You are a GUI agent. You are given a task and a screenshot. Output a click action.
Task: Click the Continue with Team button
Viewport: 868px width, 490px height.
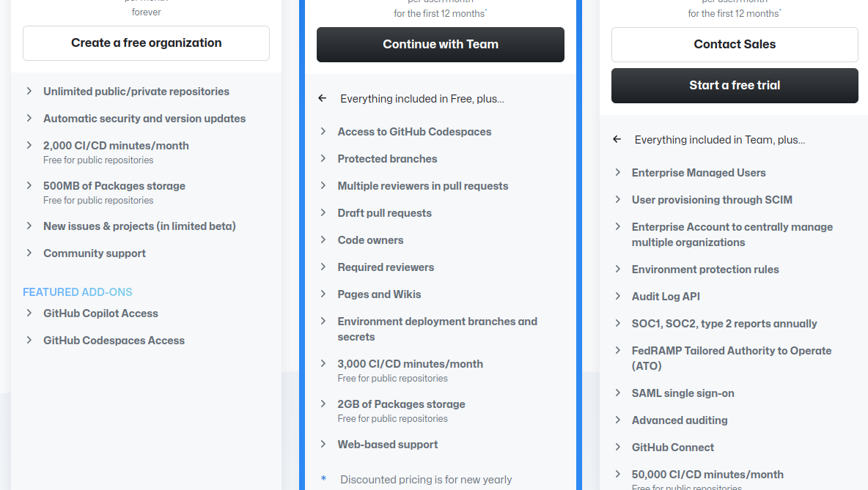440,45
